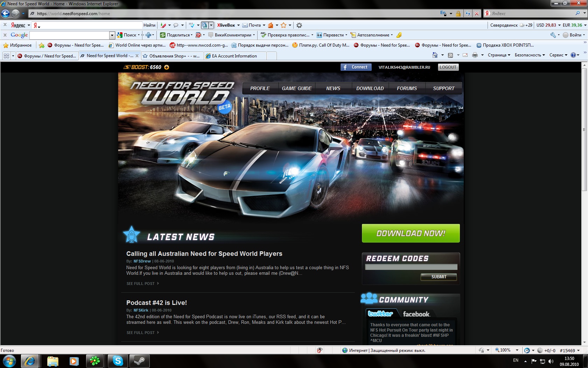Click the Найти search button in Yandex bar
The height and width of the screenshot is (368, 588).
click(x=149, y=25)
